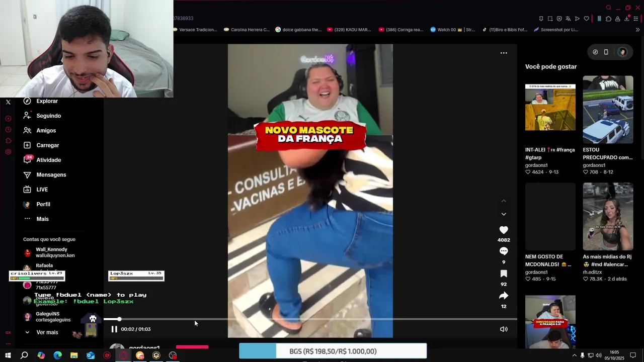Open Microsoft Edge from taskbar
The width and height of the screenshot is (644, 362).
57,355
